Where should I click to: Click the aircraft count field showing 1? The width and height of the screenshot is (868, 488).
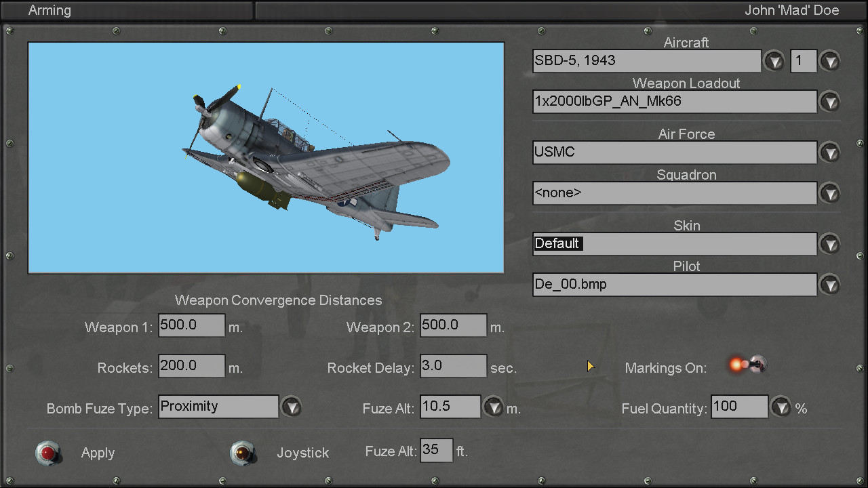804,61
